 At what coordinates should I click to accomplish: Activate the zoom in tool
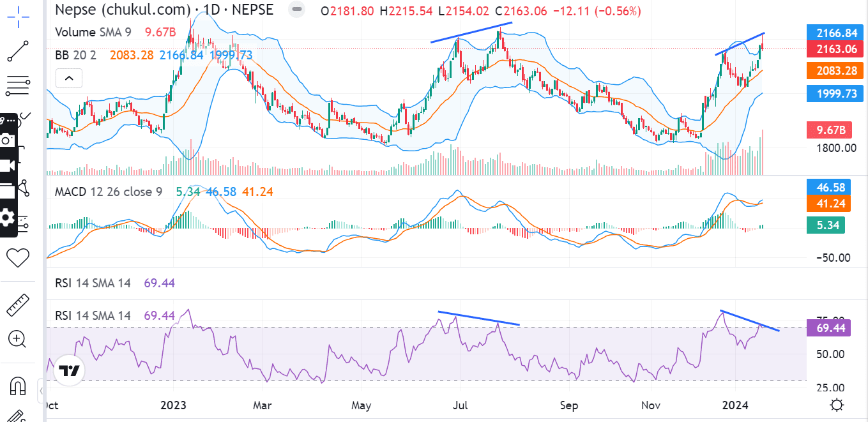pos(17,338)
